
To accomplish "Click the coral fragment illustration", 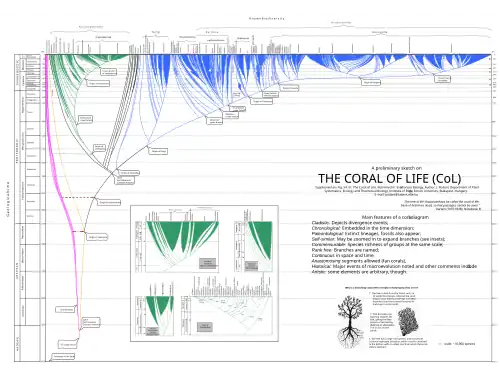I will click(407, 322).
